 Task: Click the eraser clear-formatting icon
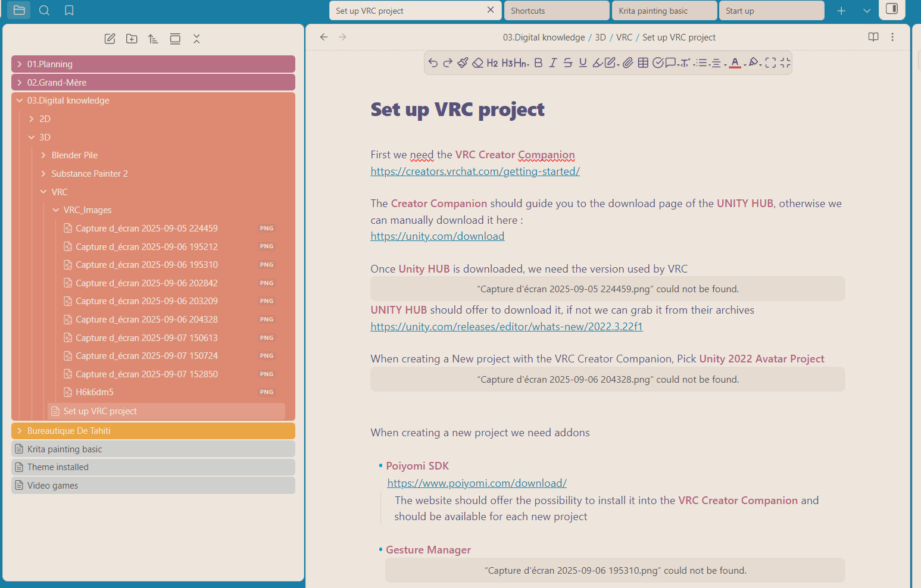[x=477, y=62]
